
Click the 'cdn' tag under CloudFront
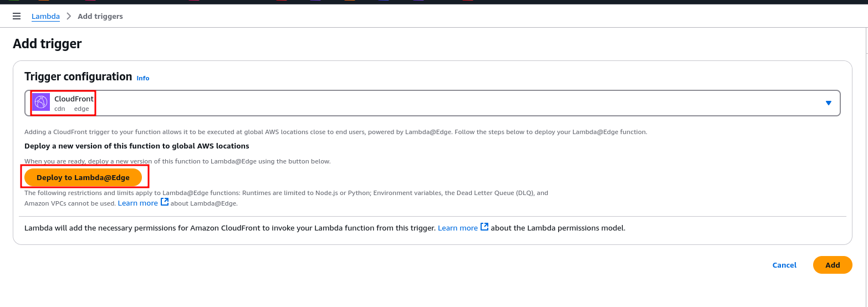pos(59,109)
